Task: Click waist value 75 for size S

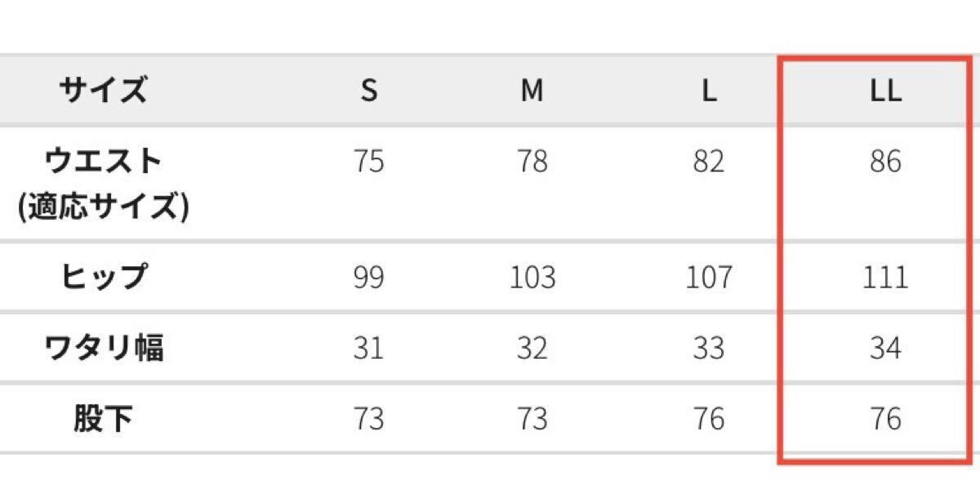Action: 369,162
